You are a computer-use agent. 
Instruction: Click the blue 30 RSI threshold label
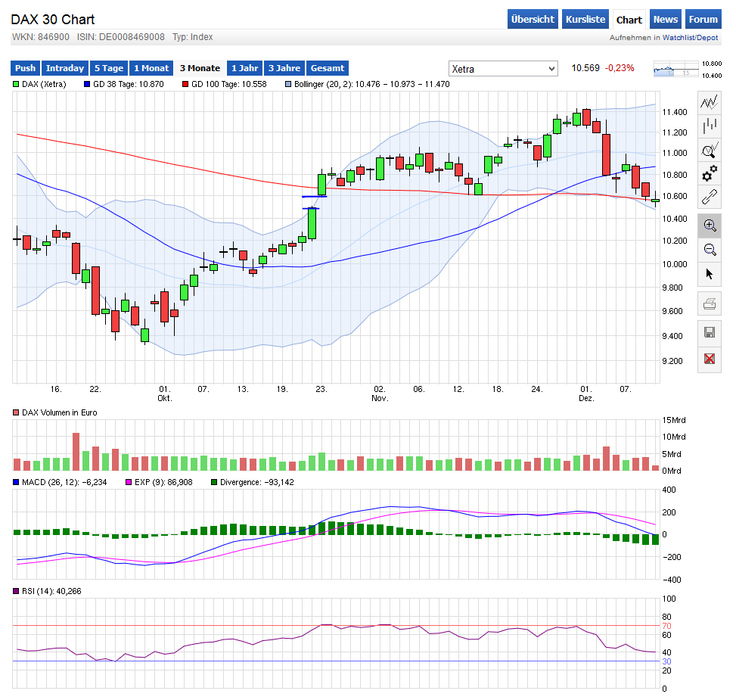click(x=666, y=661)
